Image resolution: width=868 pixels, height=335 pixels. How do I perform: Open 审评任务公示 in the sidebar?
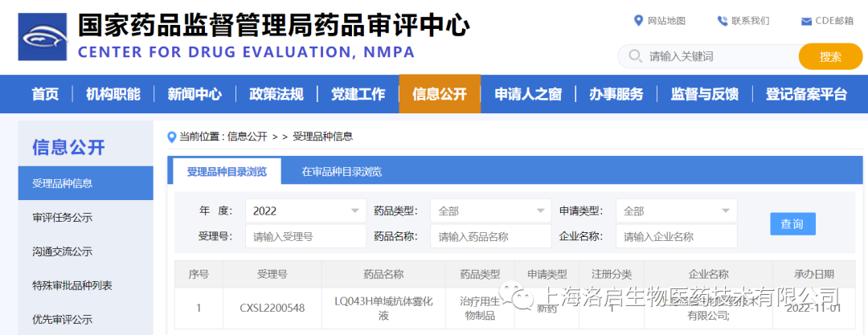pyautogui.click(x=63, y=217)
